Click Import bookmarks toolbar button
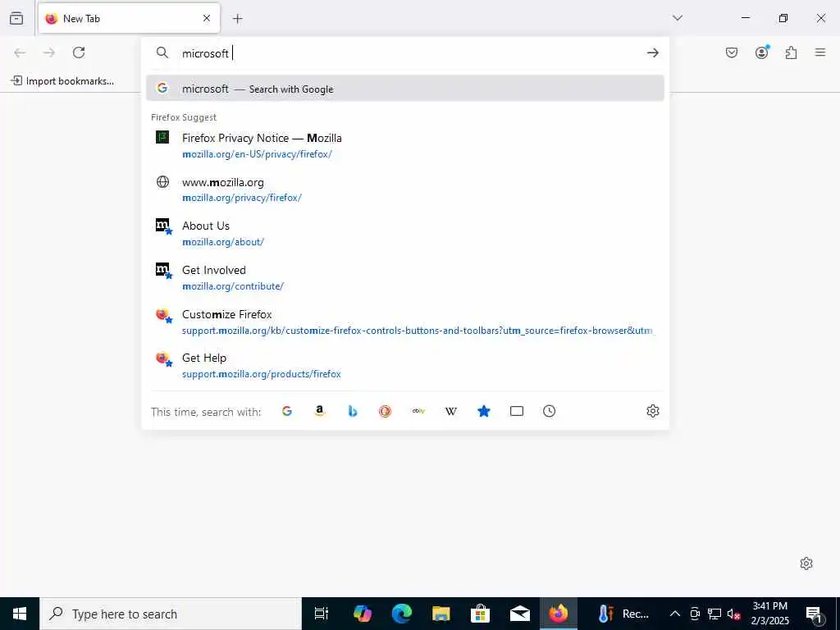 coord(62,81)
